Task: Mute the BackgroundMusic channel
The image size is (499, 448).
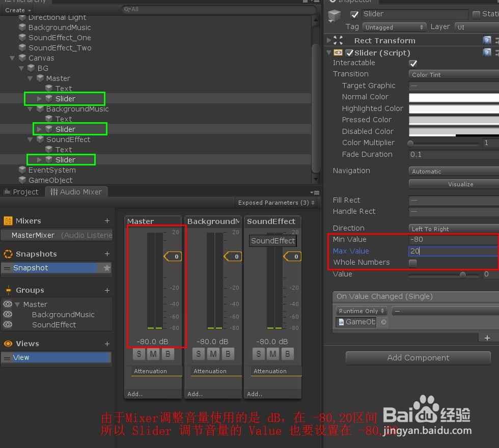Action: pyautogui.click(x=213, y=354)
